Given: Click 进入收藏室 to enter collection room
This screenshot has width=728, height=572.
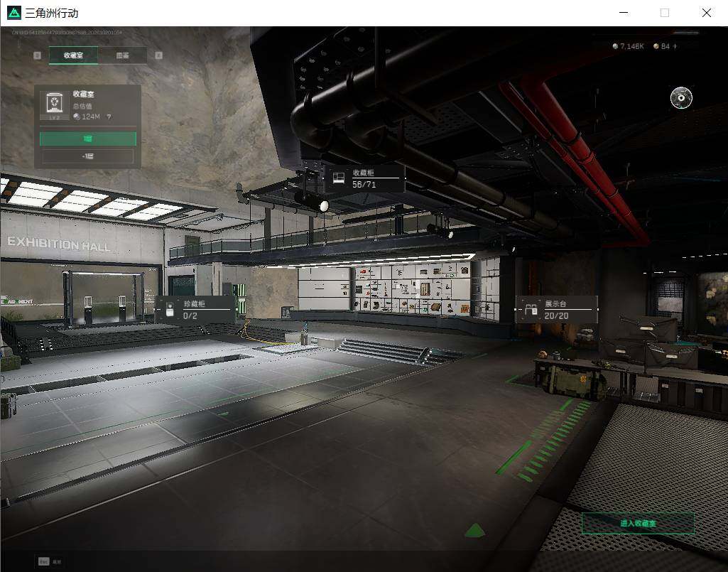Looking at the screenshot, I should 638,523.
